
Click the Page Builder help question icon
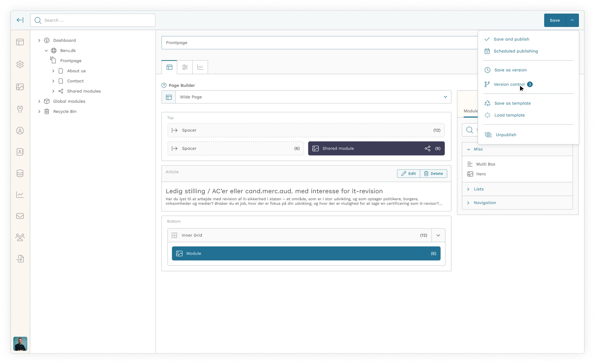pyautogui.click(x=164, y=86)
